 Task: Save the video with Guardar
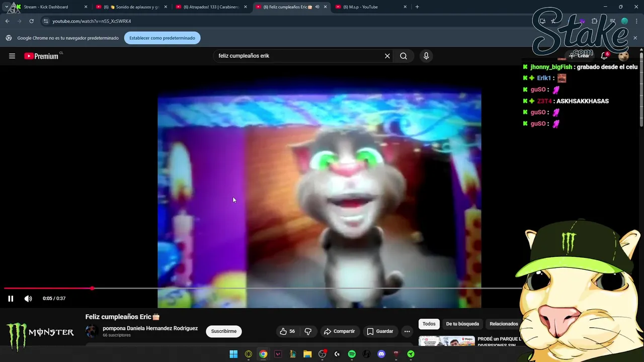tap(380, 331)
